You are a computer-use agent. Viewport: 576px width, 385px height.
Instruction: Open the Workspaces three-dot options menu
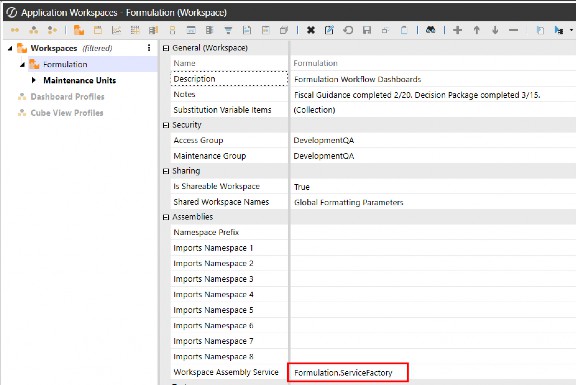pos(149,48)
